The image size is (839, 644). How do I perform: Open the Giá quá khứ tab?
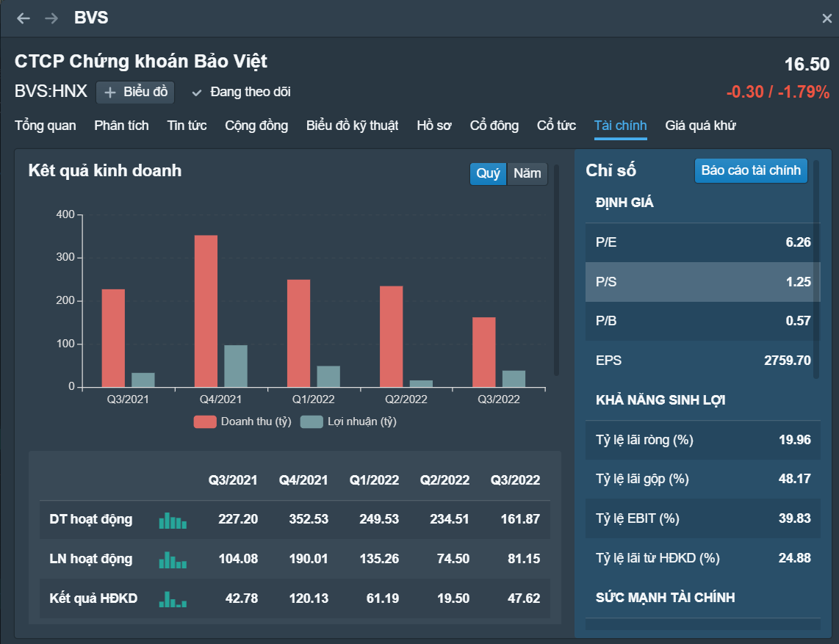click(x=700, y=126)
